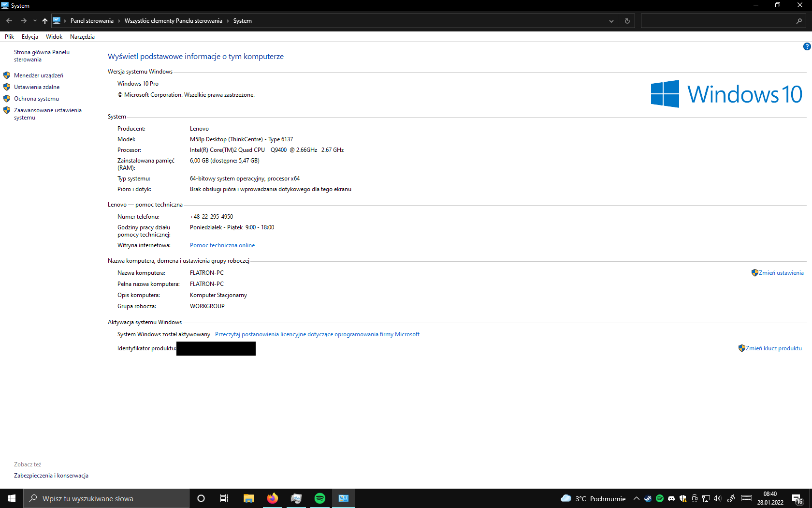Viewport: 812px width, 508px height.
Task: Open Ochrona systemu
Action: 36,99
